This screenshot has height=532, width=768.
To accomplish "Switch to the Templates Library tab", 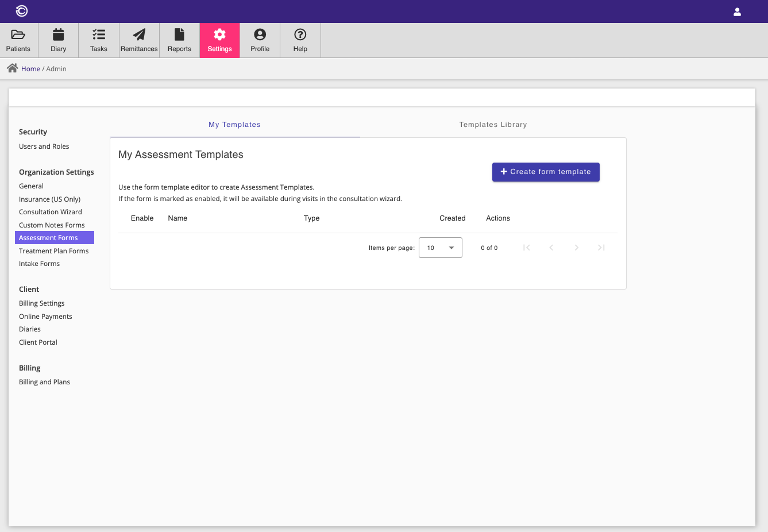I will (x=493, y=125).
